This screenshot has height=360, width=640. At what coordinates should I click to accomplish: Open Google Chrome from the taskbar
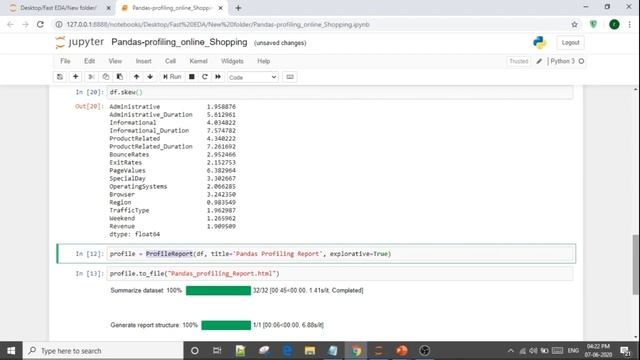click(x=356, y=351)
